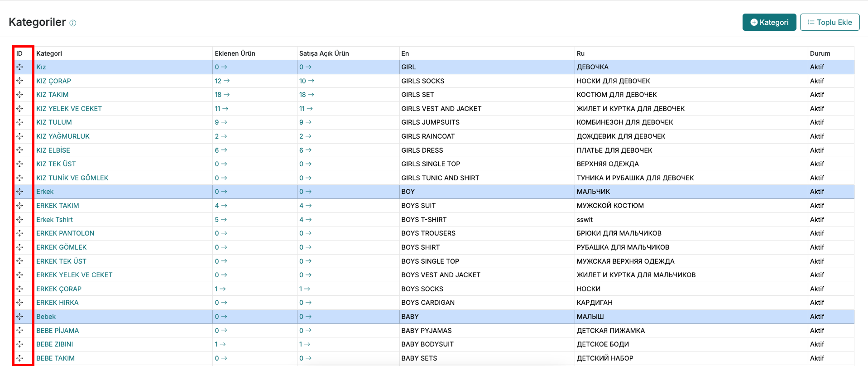Click move icon for KIZ TUNİK VE GÖMLEK
This screenshot has width=868, height=366.
20,178
